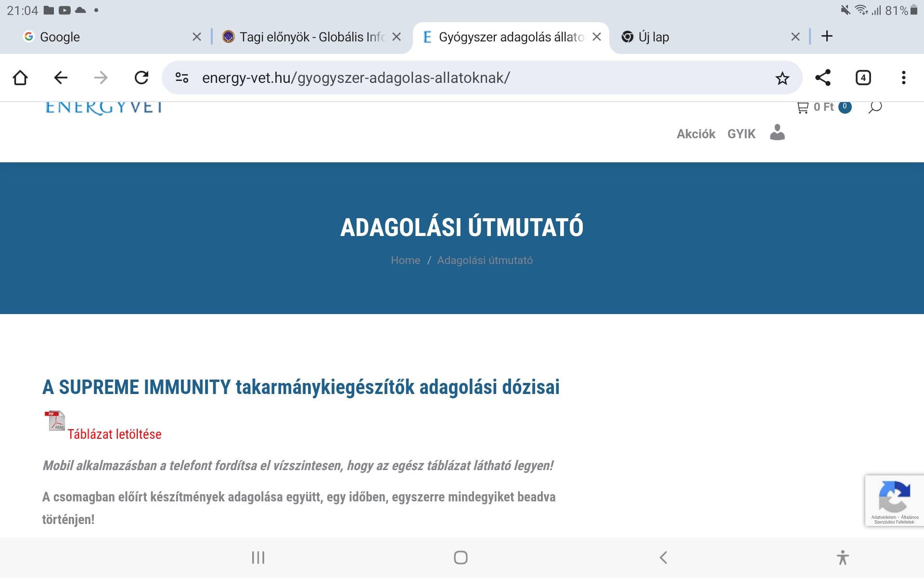Open the user account icon
This screenshot has height=578, width=924.
point(777,133)
